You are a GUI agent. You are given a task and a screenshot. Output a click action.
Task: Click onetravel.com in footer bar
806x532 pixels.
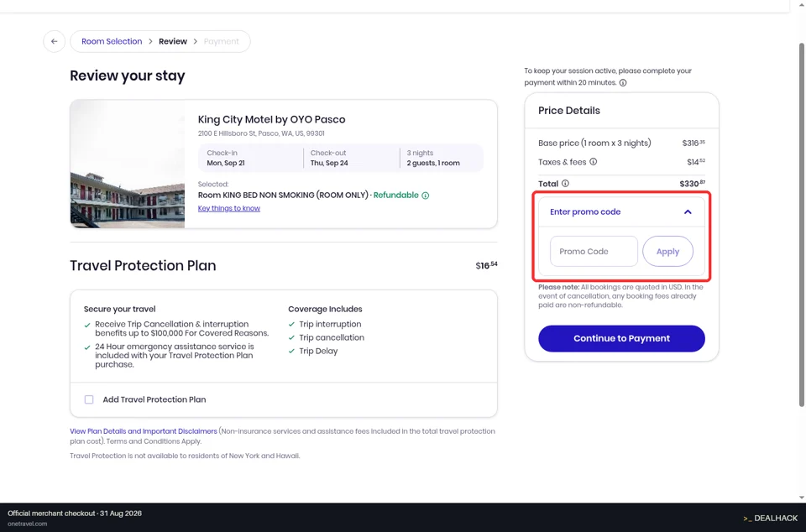(27, 524)
